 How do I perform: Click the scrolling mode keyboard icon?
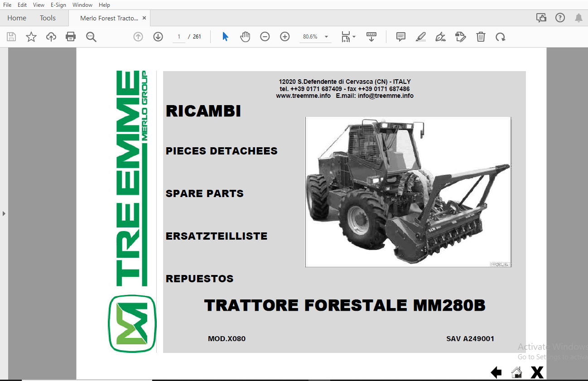coord(371,37)
